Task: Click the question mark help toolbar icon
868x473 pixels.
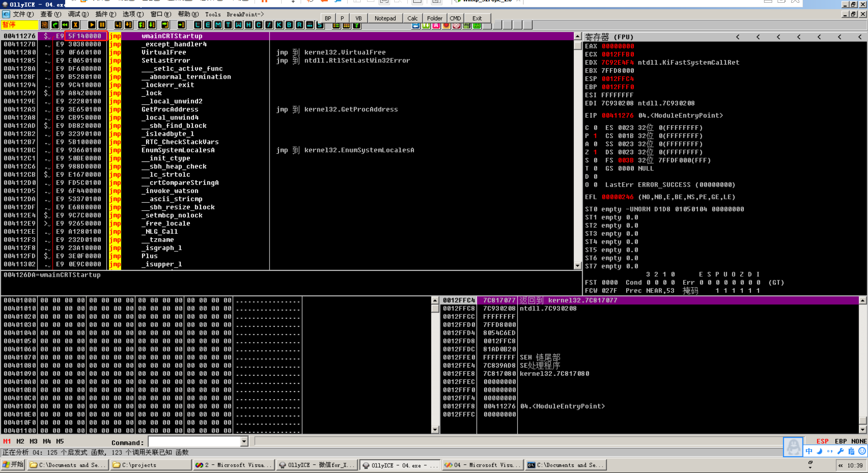Action: [357, 25]
